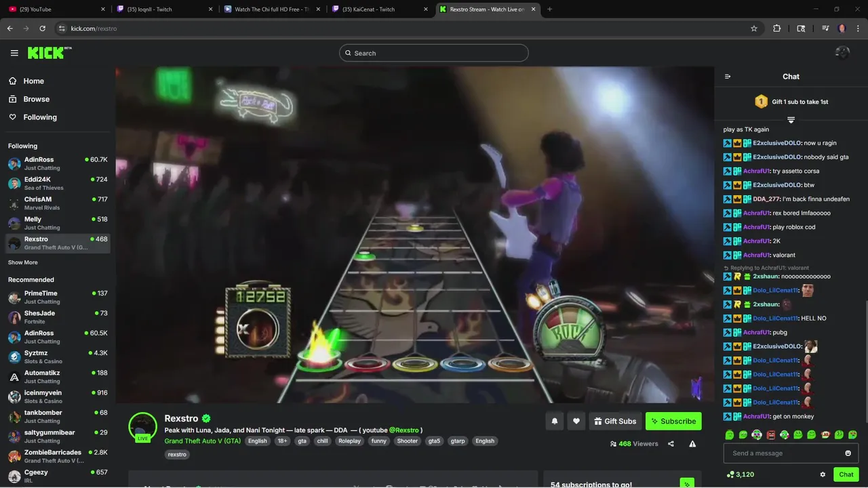Click the kick.com/rexstro address bar
This screenshot has height=488, width=868.
407,28
